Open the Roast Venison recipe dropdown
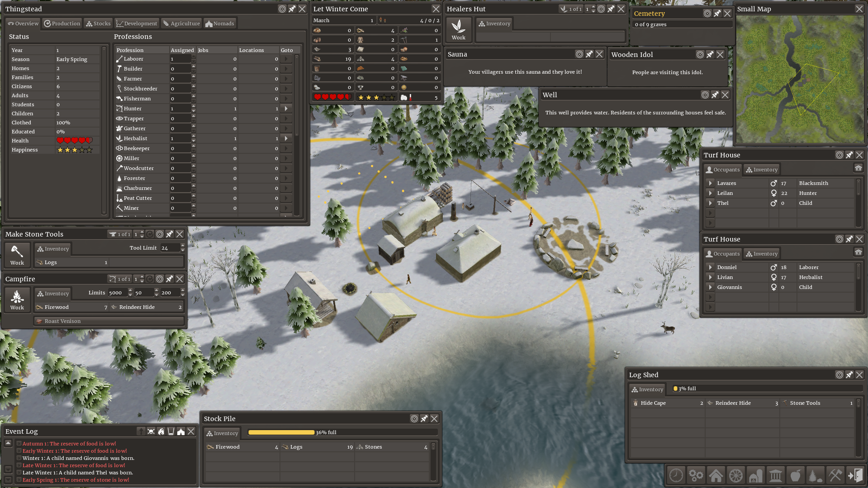Screen dimensions: 868x488 tap(109, 321)
